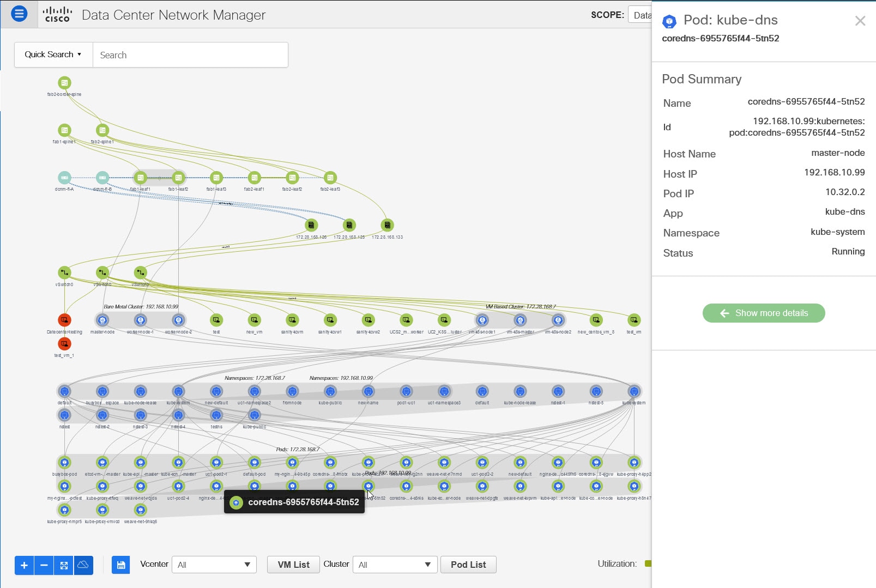Select the worker-node-2 icon
This screenshot has height=588, width=876.
[x=178, y=320]
